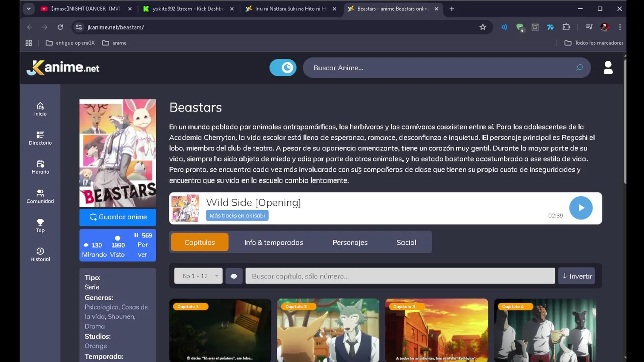Switch to the Kick Dashboard tab
Screen dimensions: 644x362
[x=188, y=9]
